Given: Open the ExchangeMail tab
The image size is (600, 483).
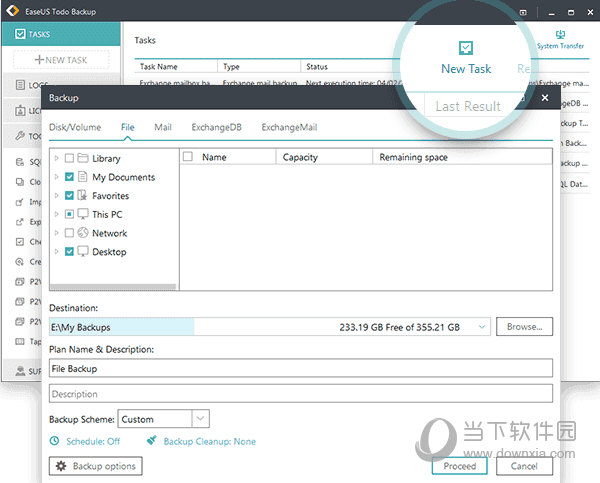Looking at the screenshot, I should 289,127.
